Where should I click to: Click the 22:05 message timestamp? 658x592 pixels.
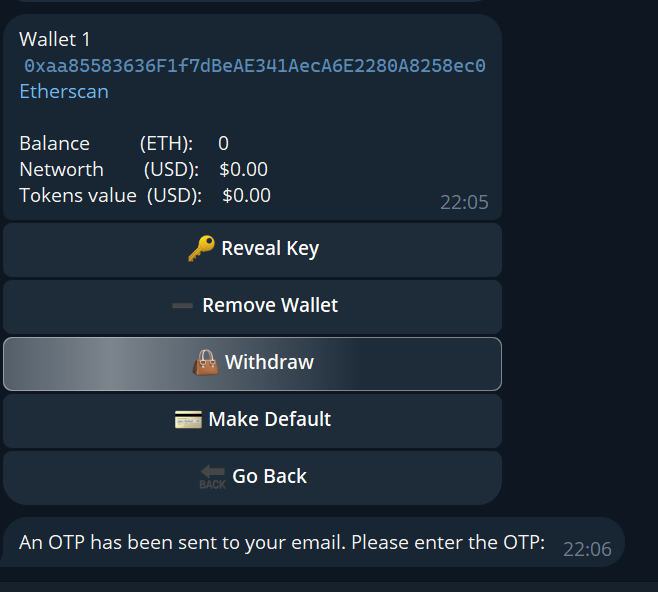click(464, 202)
